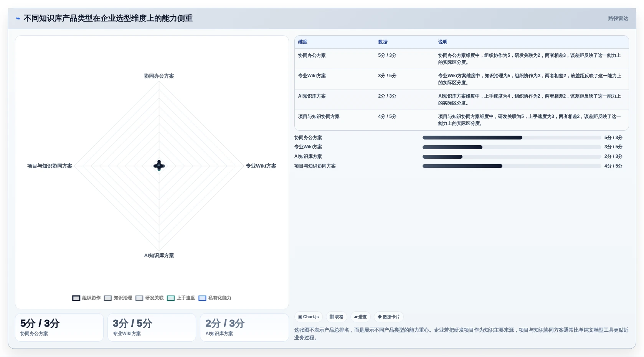
Task: Click the footnote paragraph starting 这张图不表示产品总排名
Action: pos(461,334)
